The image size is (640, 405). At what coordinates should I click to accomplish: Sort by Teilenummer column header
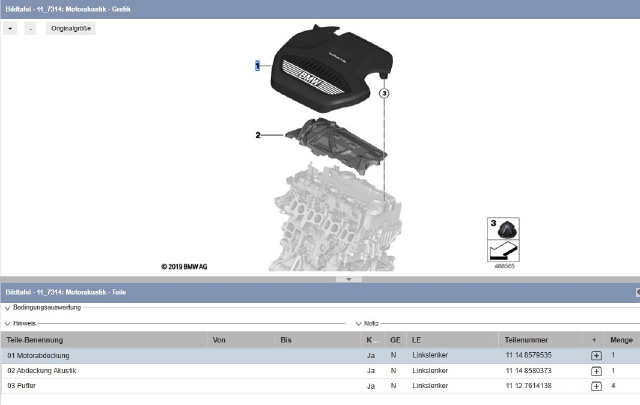point(540,340)
